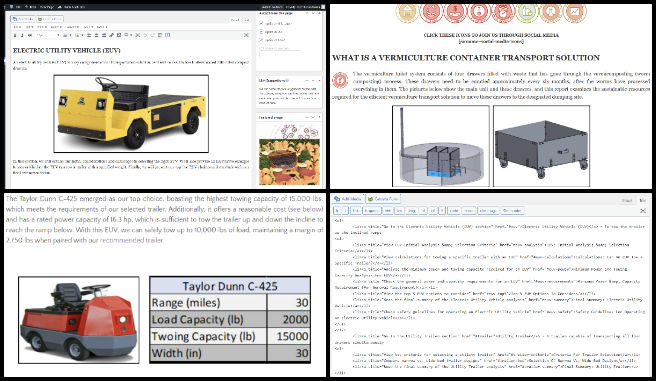Image resolution: width=656 pixels, height=381 pixels.
Task: Open the paragraph format dropdown in visual editor
Action: tap(49, 35)
